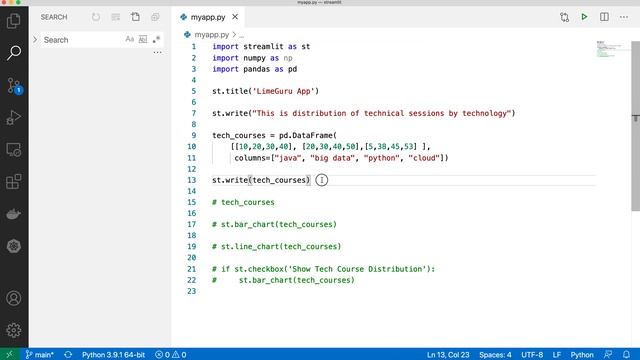Close the myapp.py tab
Viewport: 640px width, 360px height.
[235, 17]
